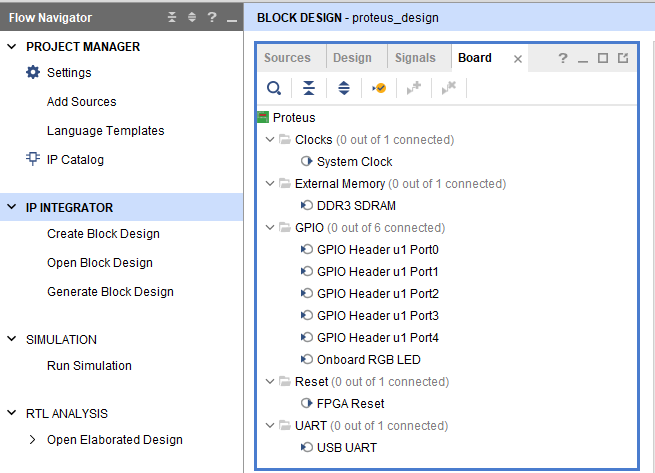Image resolution: width=655 pixels, height=473 pixels.
Task: Click the IP Catalog icon
Action: coord(33,159)
